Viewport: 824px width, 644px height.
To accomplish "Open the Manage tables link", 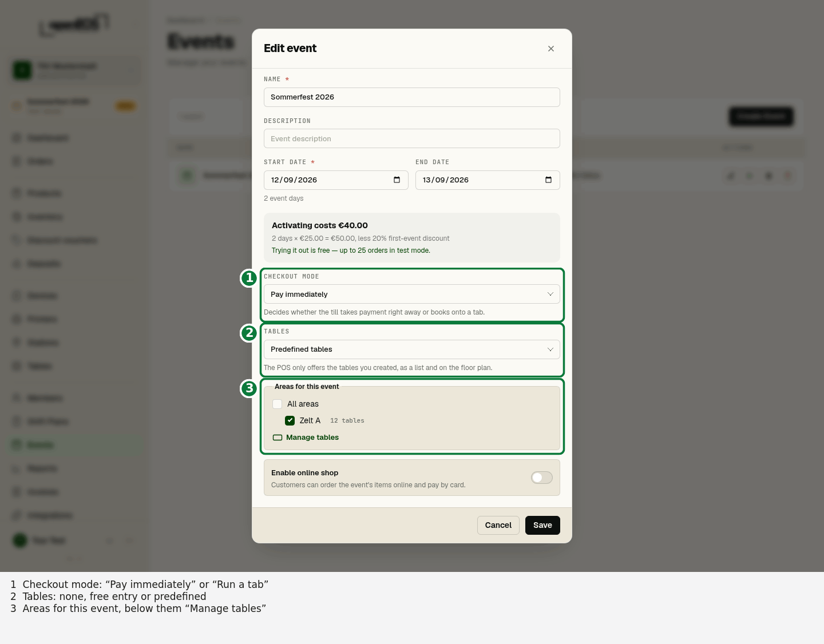I will tap(306, 438).
